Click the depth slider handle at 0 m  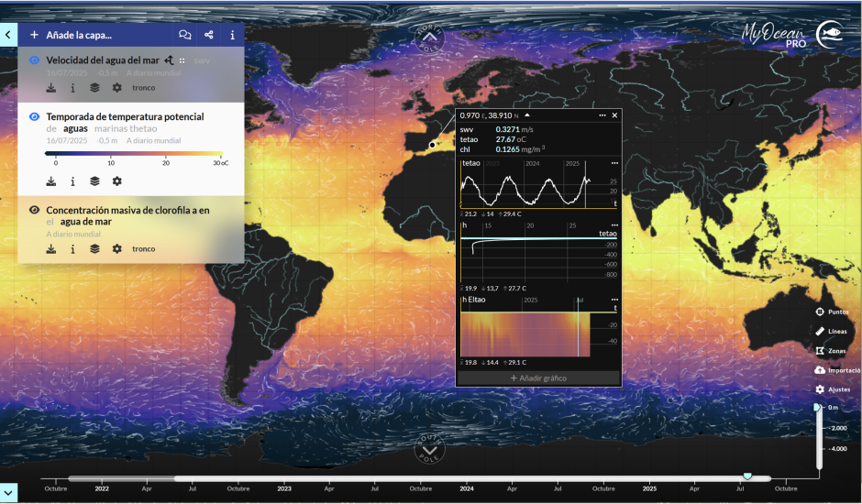(817, 407)
